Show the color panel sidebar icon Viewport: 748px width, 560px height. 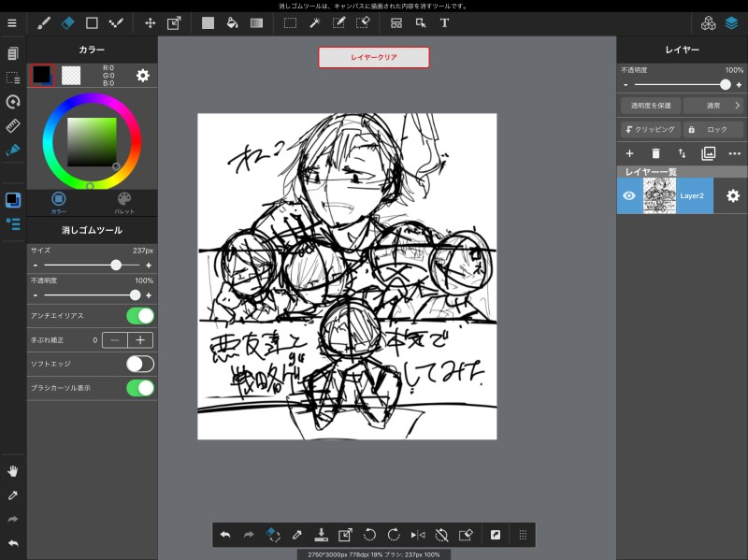(13, 200)
